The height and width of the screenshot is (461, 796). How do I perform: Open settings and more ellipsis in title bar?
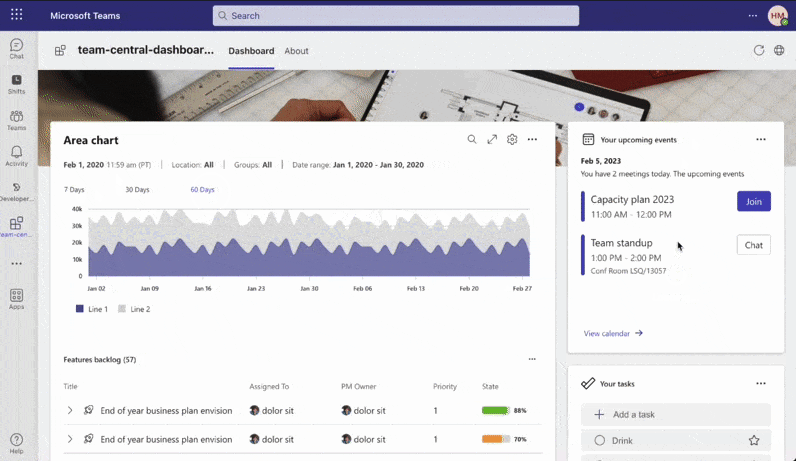click(x=752, y=16)
